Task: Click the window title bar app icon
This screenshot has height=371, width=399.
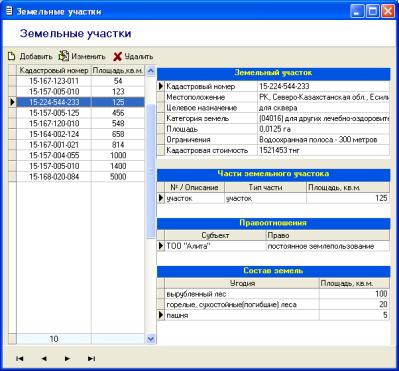Action: [10, 12]
